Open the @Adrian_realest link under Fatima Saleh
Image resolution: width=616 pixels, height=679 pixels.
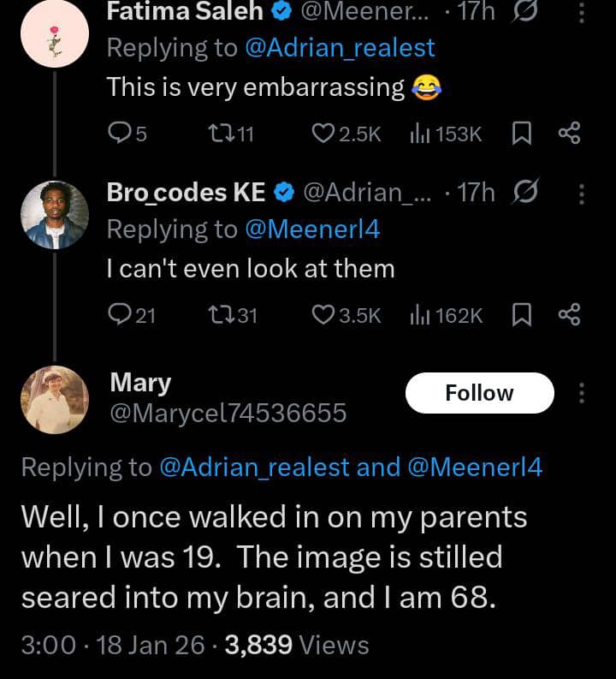point(340,47)
